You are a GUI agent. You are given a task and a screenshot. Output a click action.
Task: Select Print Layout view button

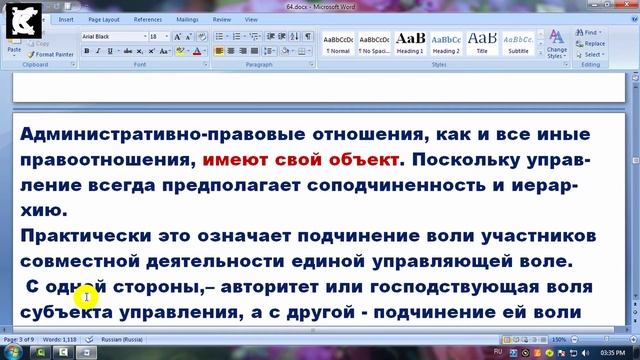tap(507, 340)
